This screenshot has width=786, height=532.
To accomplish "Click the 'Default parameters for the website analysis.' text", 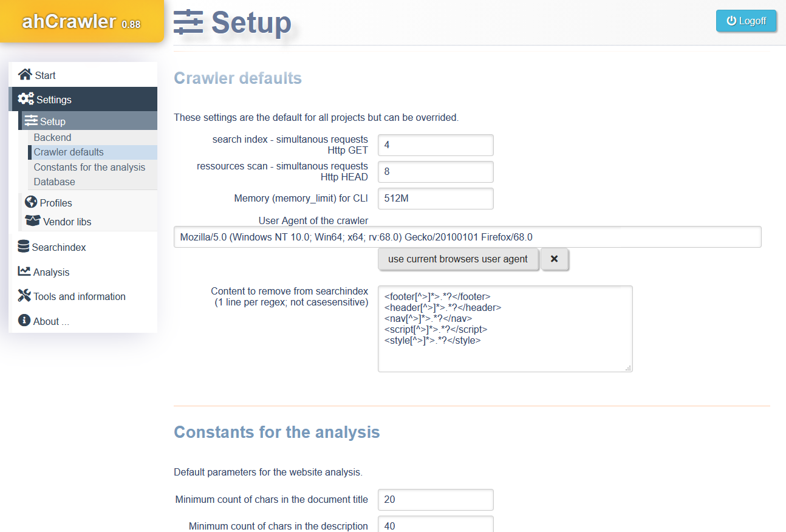I will click(x=268, y=472).
